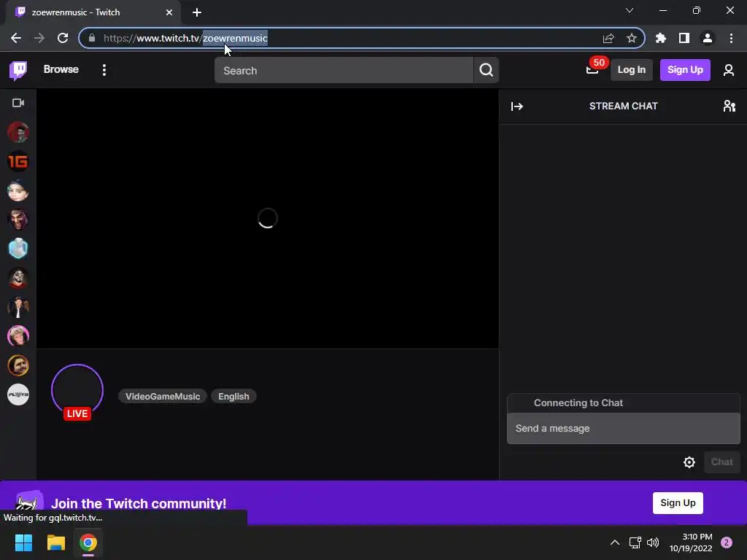Toggle the Chrome side panel icon

684,38
